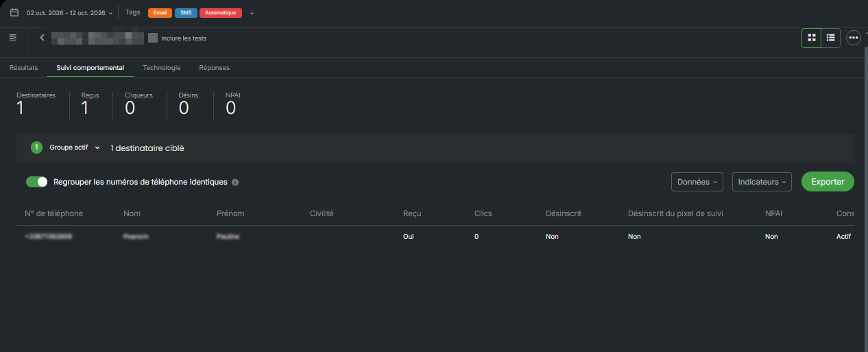The height and width of the screenshot is (352, 868).
Task: Open the Indicateurs dropdown
Action: (x=762, y=182)
